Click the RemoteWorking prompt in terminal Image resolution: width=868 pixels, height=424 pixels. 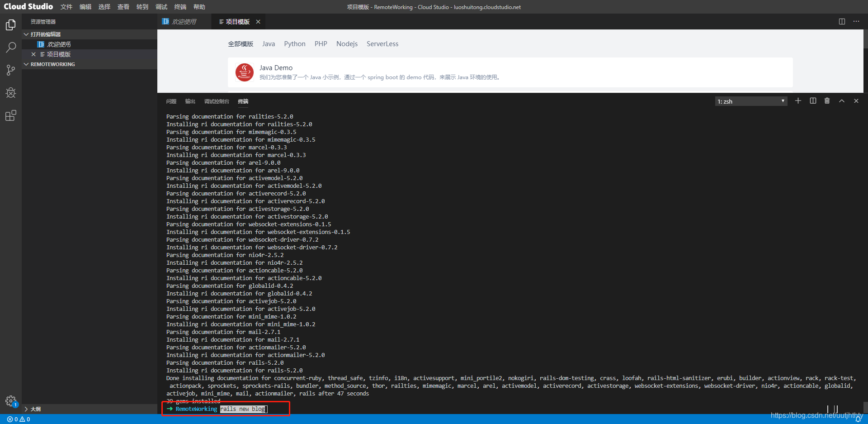[196, 409]
